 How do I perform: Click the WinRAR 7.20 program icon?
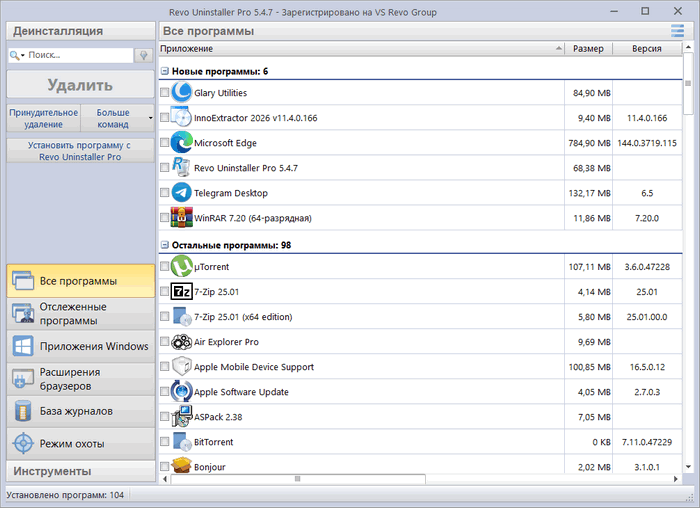pyautogui.click(x=181, y=217)
